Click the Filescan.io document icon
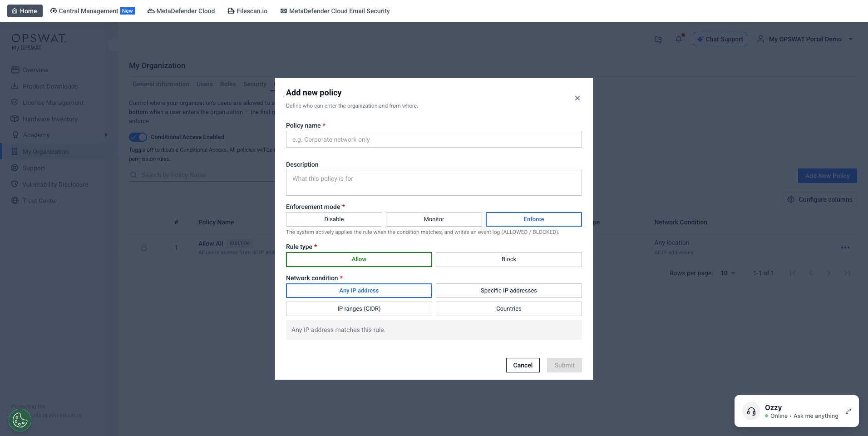Screen dimensions: 868x436 pos(231,11)
